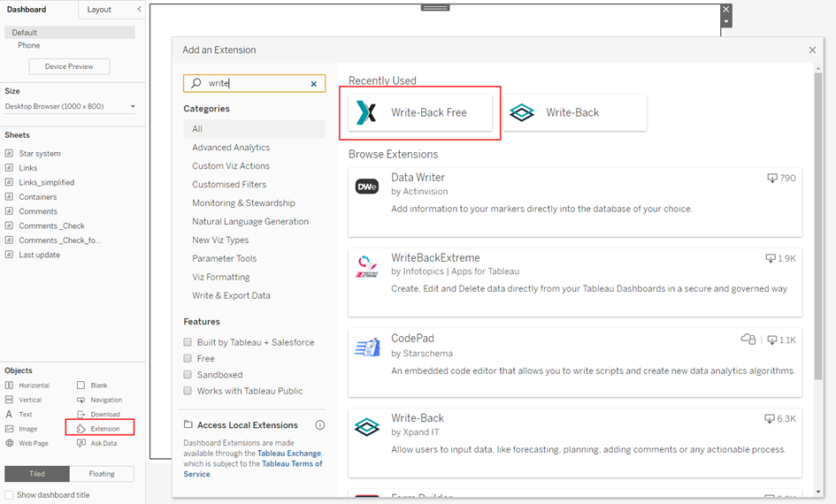
Task: Select the Text object
Action: pyautogui.click(x=19, y=414)
